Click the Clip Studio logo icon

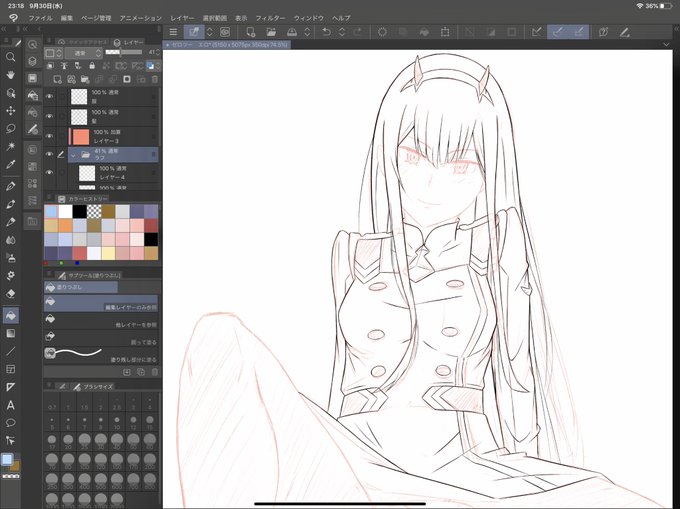13,18
